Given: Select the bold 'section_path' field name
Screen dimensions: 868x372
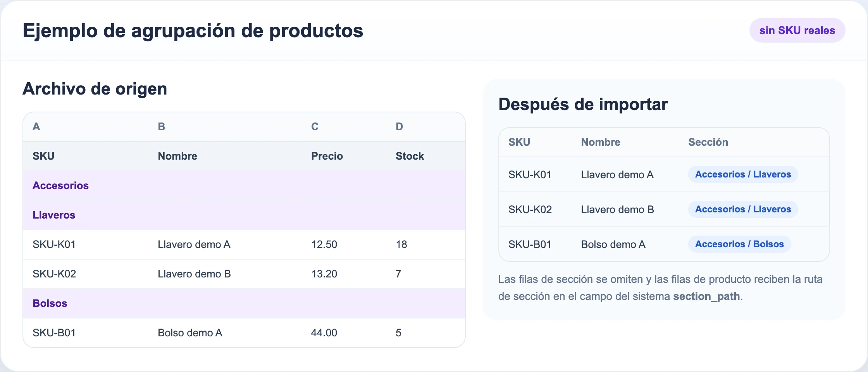Looking at the screenshot, I should (x=706, y=296).
